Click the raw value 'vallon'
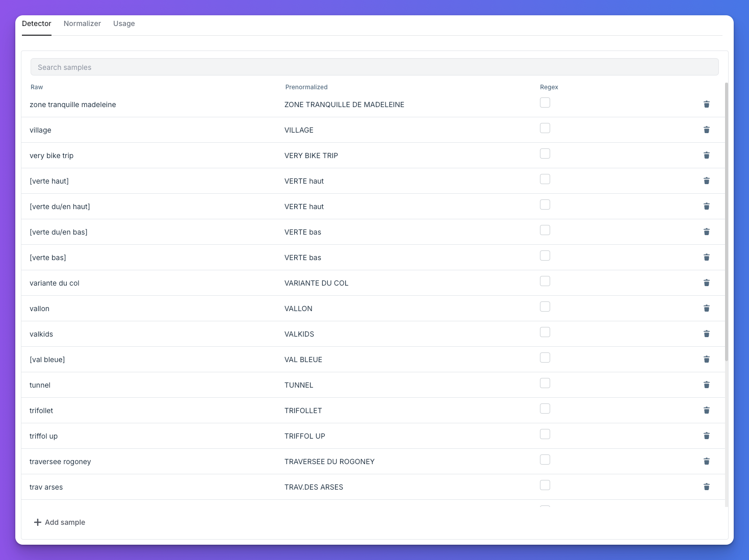Screen dimensions: 749x560 pos(39,309)
